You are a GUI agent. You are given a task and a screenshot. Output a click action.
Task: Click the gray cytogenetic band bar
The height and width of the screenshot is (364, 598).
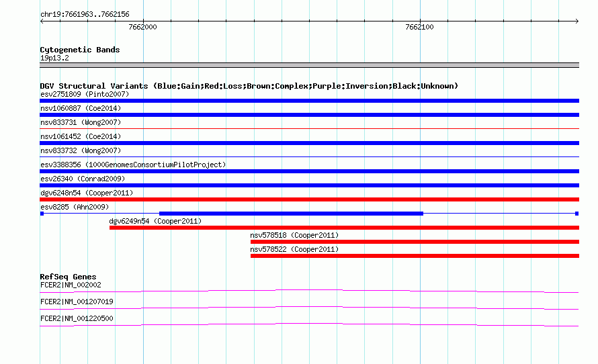pyautogui.click(x=309, y=65)
